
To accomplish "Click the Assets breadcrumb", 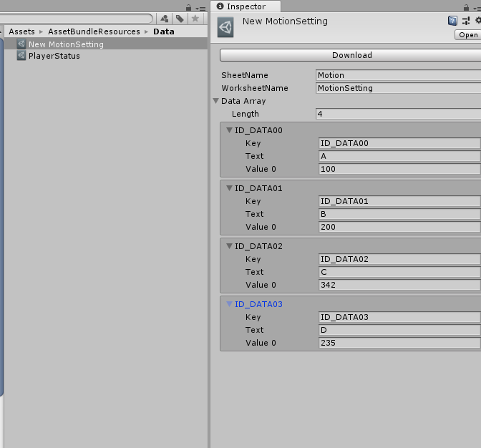I will click(21, 31).
